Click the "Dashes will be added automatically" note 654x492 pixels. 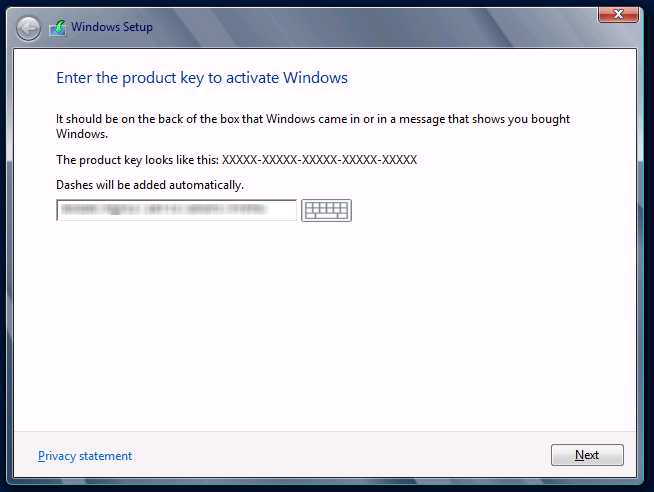(150, 185)
